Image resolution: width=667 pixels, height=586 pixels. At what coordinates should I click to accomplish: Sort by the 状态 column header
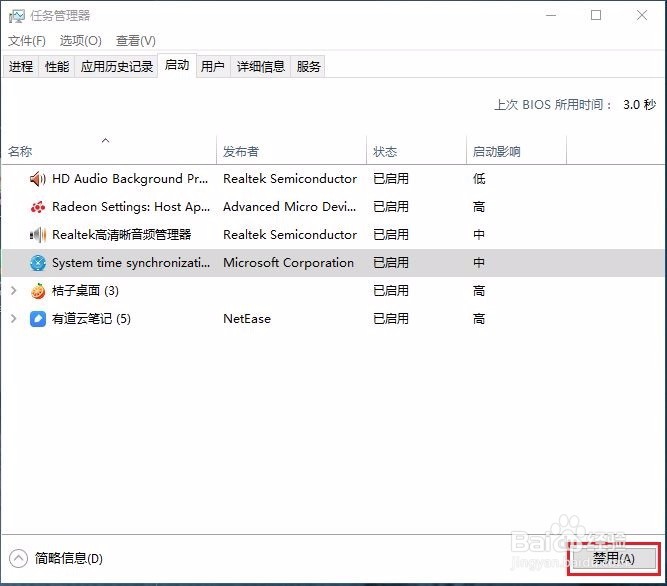[x=416, y=151]
